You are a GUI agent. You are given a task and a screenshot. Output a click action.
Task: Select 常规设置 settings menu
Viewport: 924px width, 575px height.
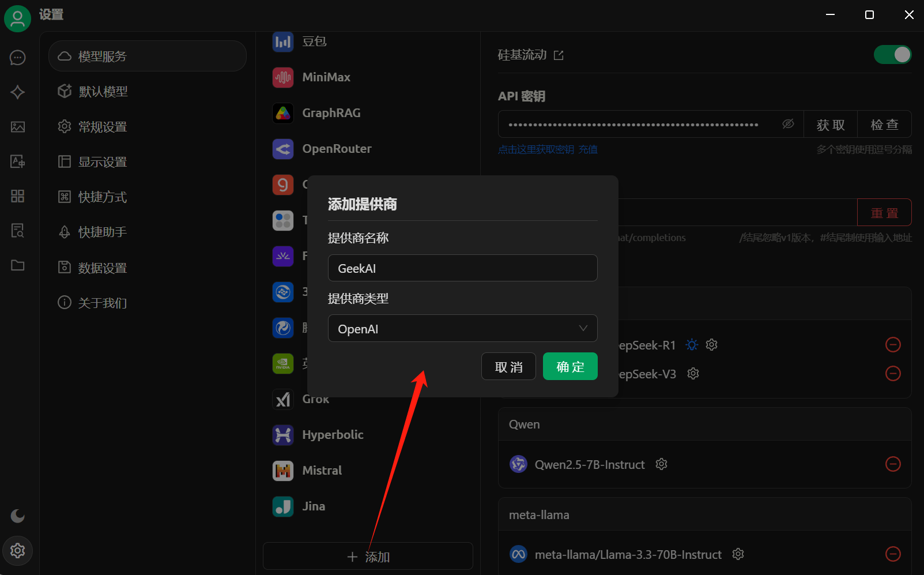coord(148,126)
